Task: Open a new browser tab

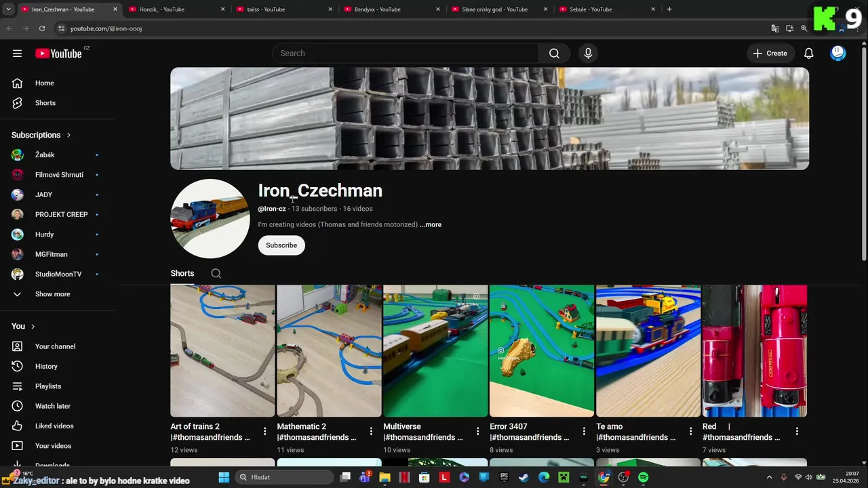Action: click(x=669, y=9)
